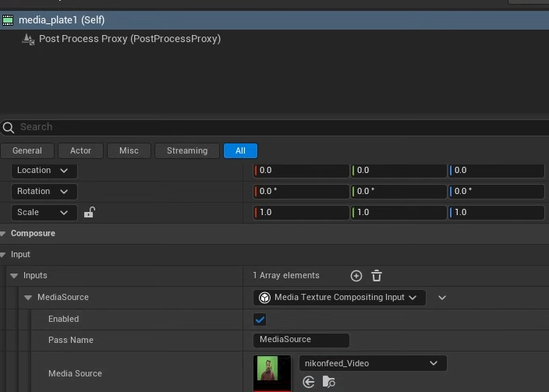Switch to the General filter tab
This screenshot has height=392, width=549.
(27, 151)
